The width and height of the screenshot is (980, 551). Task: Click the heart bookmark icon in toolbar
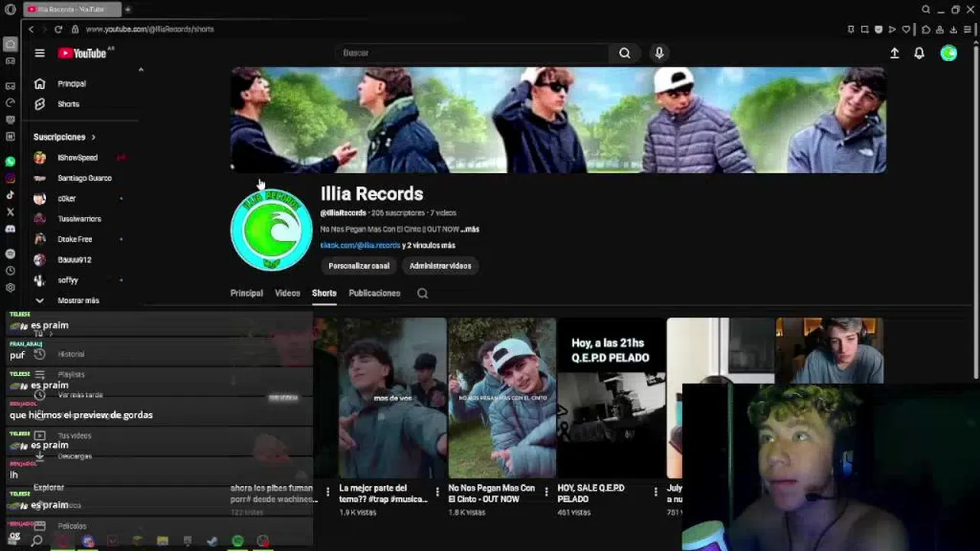[906, 29]
